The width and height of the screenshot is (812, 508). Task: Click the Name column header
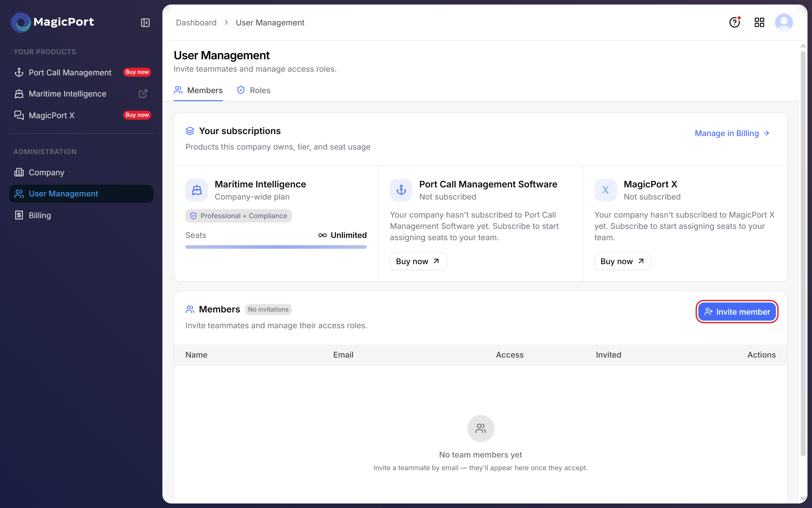(196, 355)
